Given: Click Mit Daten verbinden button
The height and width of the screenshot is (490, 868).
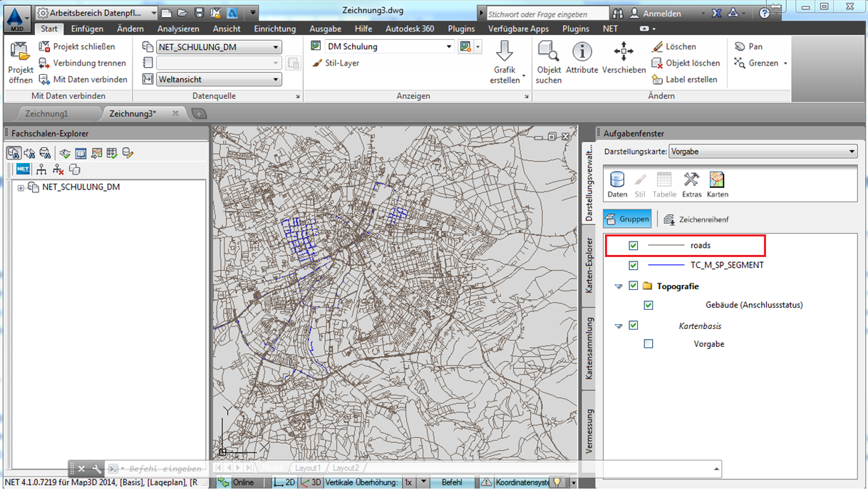Looking at the screenshot, I should tap(83, 79).
